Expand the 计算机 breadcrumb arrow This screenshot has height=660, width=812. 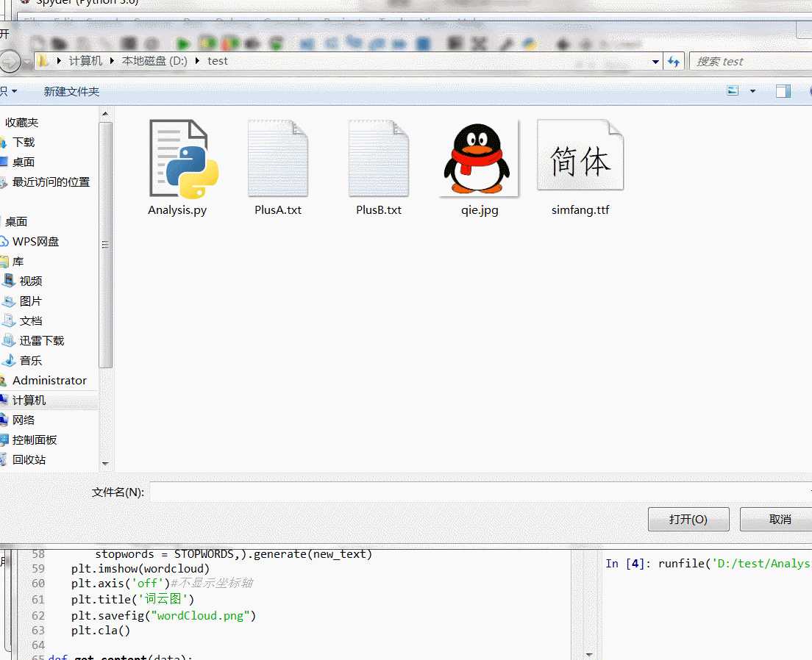[112, 61]
